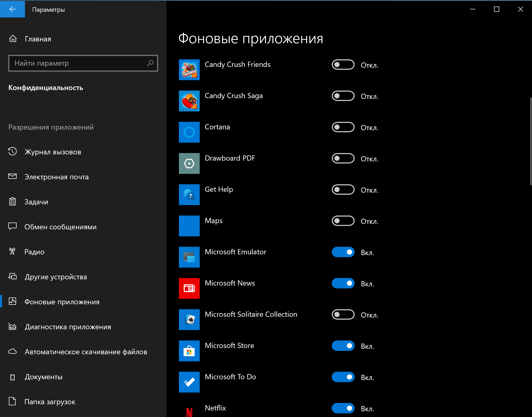Click the Documents icon in sidebar
Viewport: 532px width, 417px height.
[12, 377]
